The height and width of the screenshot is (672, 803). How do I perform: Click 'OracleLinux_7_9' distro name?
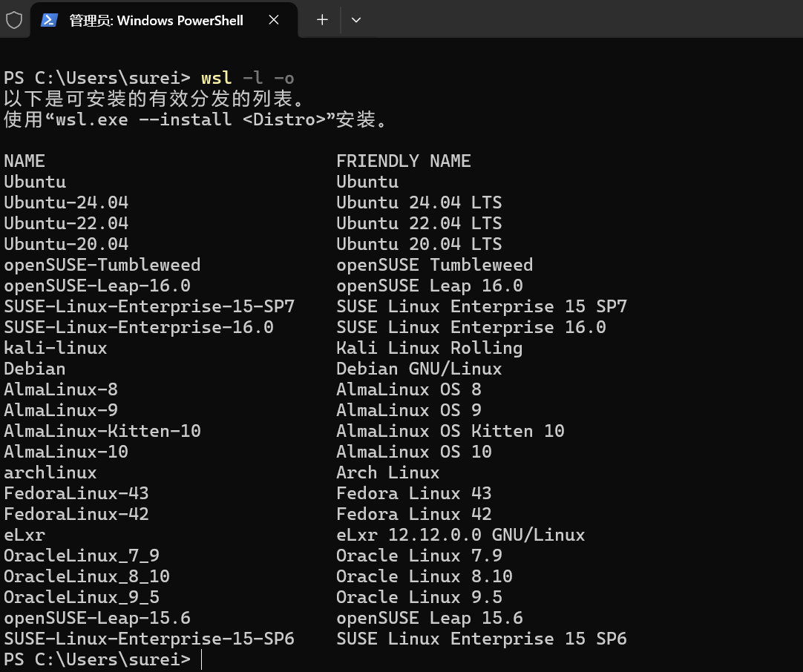click(82, 556)
